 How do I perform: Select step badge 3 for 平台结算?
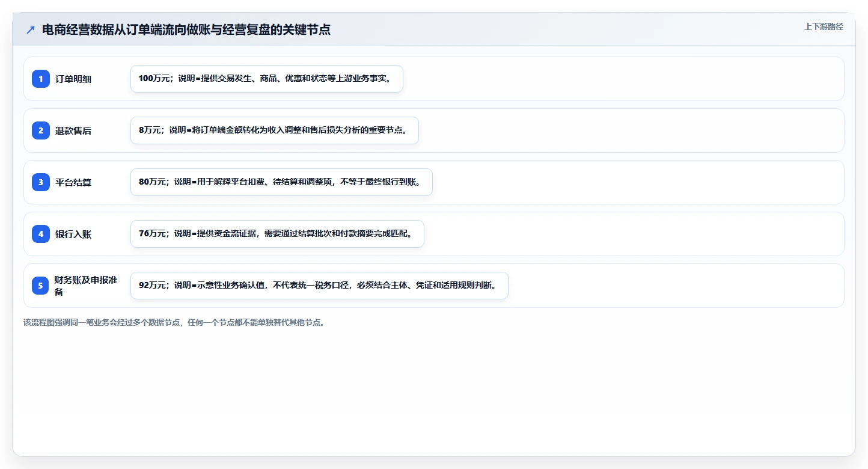[x=41, y=182]
